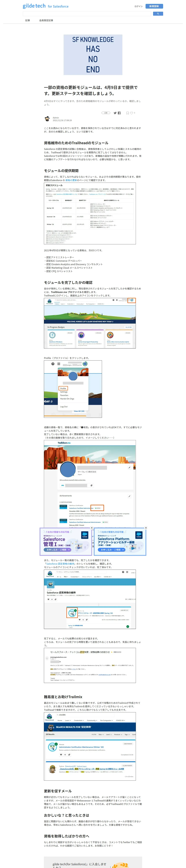Open the Trailblazer.me achievements screenshot
This screenshot has width=186, height=868.
[x=90, y=484]
